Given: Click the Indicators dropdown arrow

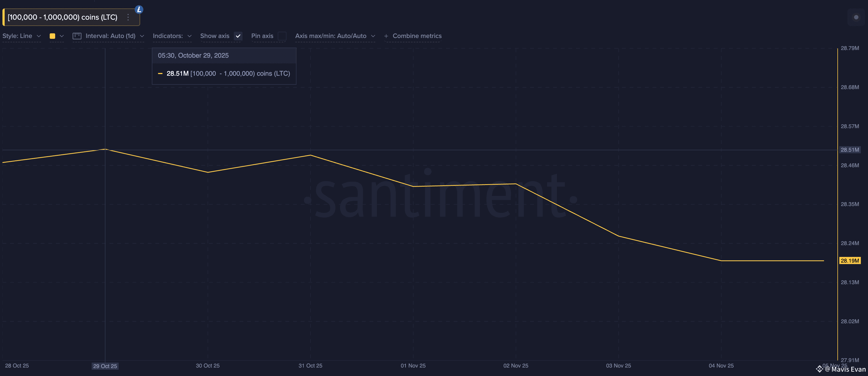Looking at the screenshot, I should [x=189, y=36].
